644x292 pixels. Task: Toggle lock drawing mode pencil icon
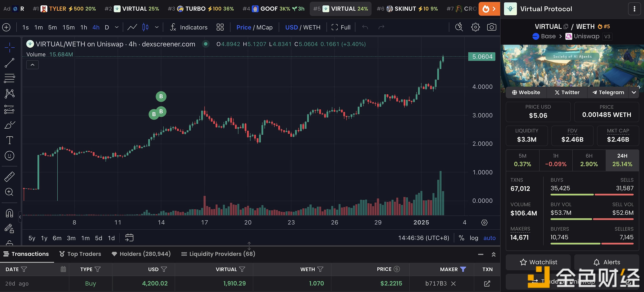9,228
